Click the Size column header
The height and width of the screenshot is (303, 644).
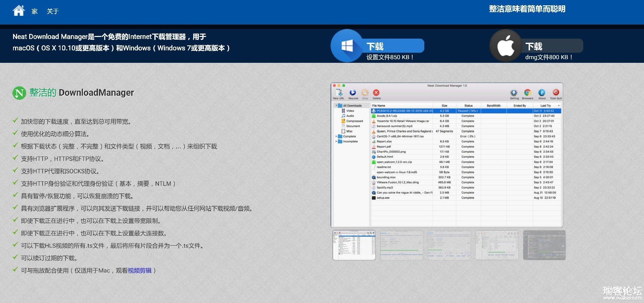(444, 105)
